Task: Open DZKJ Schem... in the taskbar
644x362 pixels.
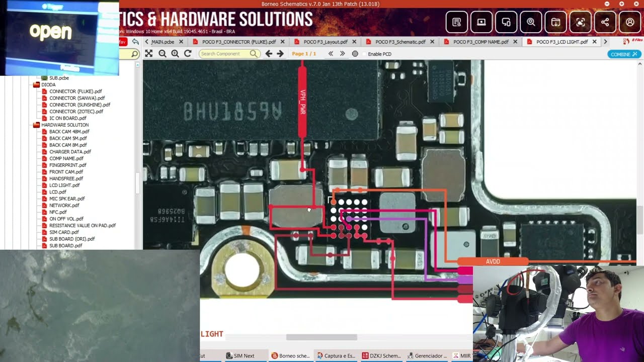Action: [381, 356]
